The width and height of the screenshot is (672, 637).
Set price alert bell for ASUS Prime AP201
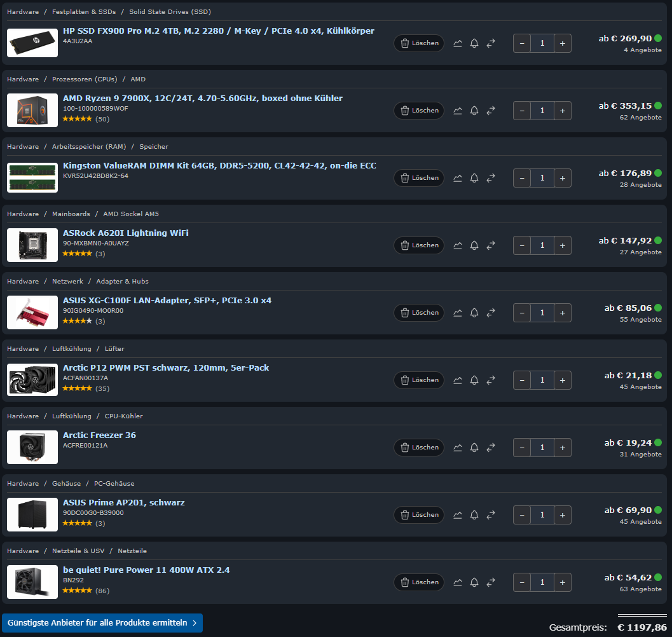(474, 515)
